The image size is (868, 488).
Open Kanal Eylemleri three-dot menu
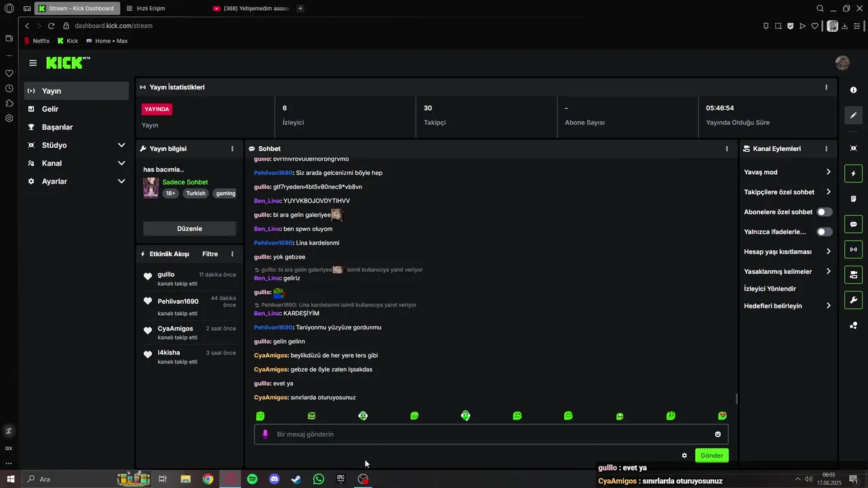click(826, 148)
